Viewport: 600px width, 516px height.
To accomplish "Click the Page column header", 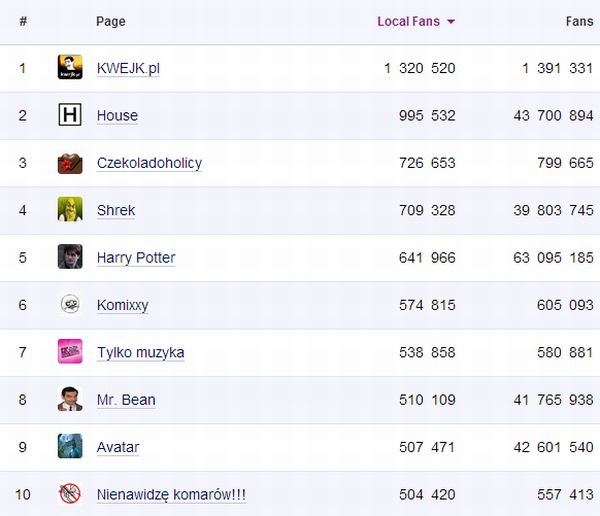I will click(111, 21).
